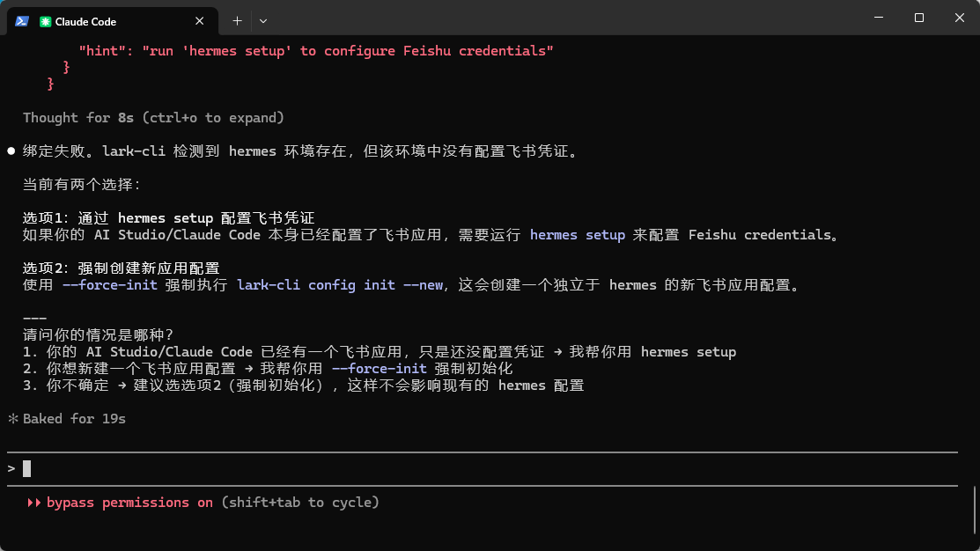Close the Claude Code tab

coord(199,21)
